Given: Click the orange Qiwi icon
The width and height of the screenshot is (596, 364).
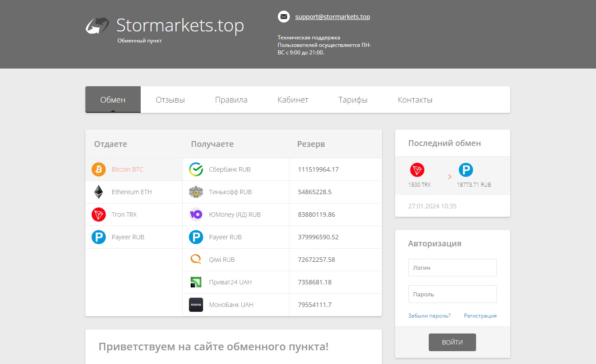Looking at the screenshot, I should pos(196,260).
